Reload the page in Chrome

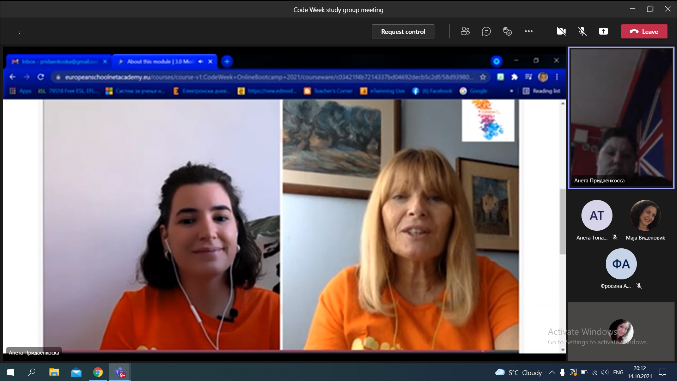point(41,77)
